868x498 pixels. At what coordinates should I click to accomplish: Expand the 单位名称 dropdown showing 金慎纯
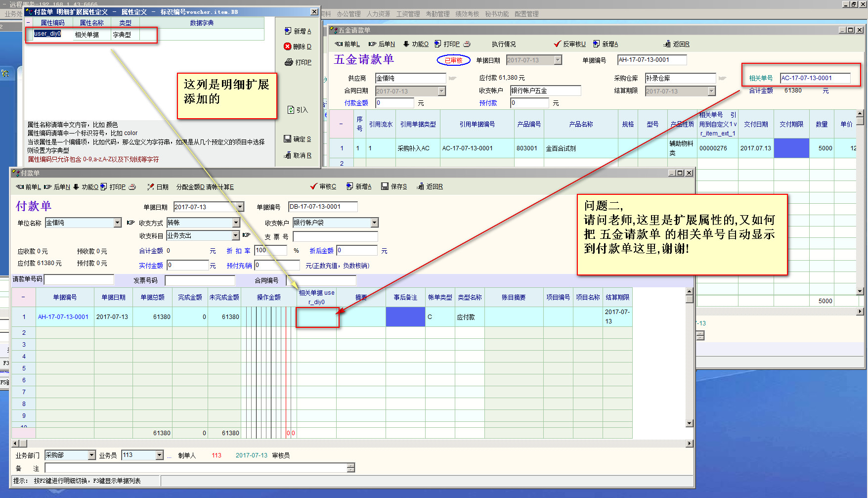[x=118, y=223]
